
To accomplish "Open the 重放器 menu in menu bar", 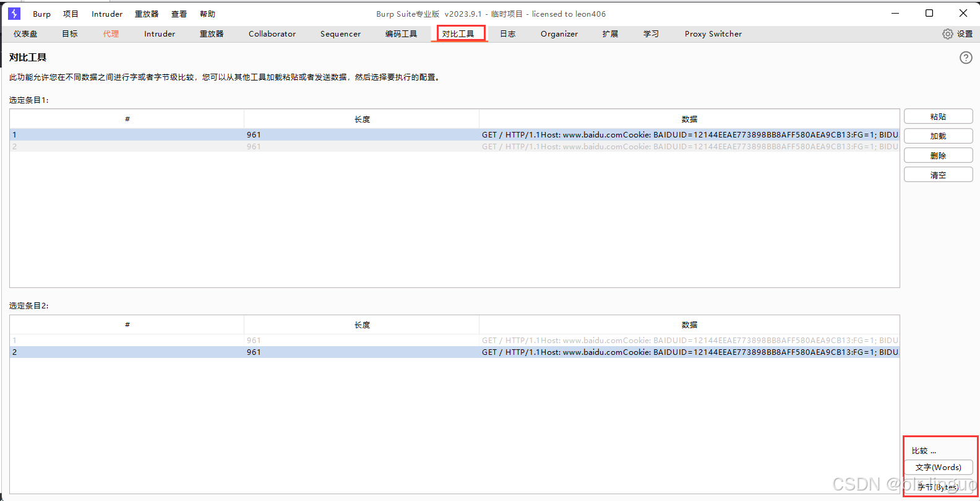I will point(147,14).
